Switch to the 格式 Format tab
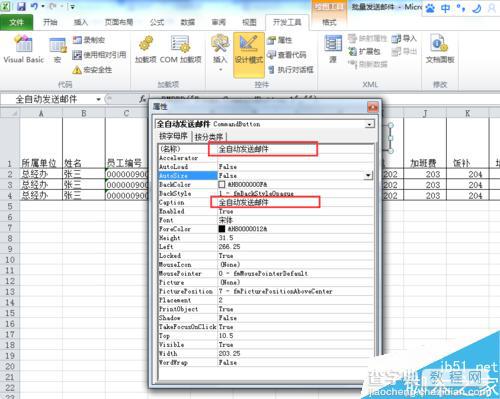This screenshot has width=500, height=399. click(329, 22)
